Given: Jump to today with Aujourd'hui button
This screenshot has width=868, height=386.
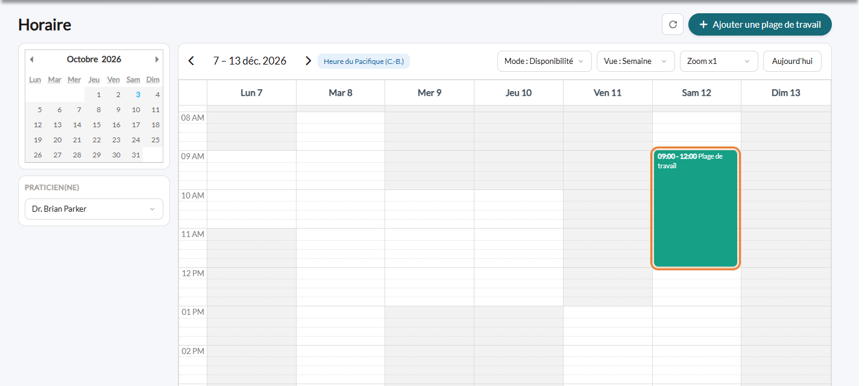Looking at the screenshot, I should [792, 61].
